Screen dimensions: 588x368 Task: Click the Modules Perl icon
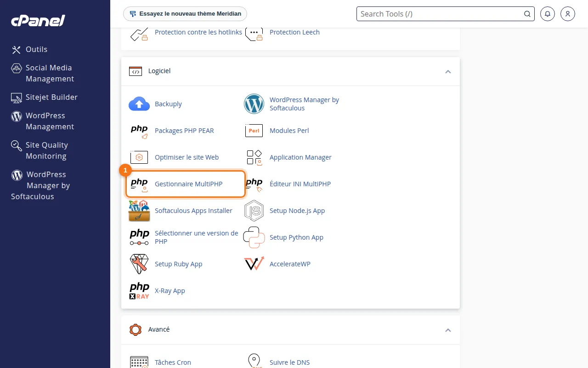[254, 131]
